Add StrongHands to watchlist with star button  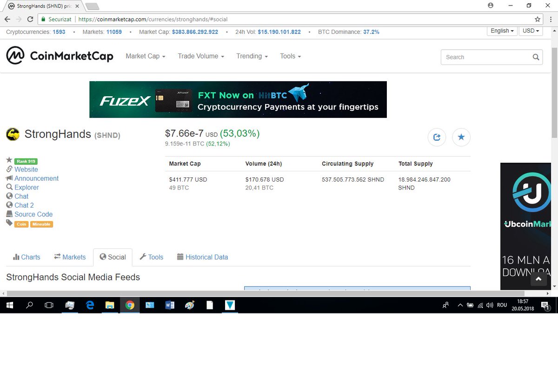461,137
